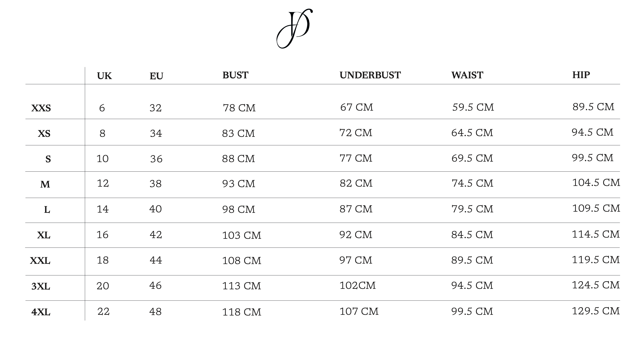Click the WAIST column header
644x348 pixels.
click(467, 75)
